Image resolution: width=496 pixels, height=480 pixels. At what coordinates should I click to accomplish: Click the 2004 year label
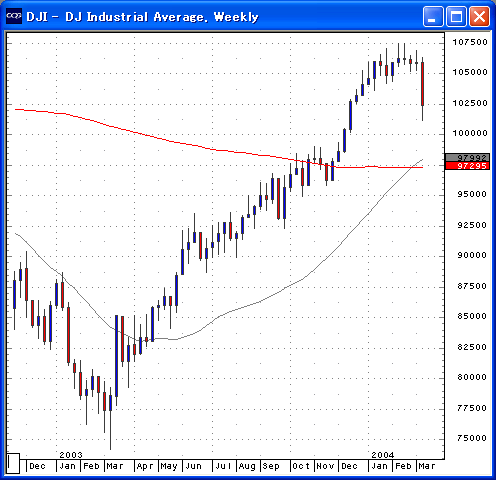pos(383,455)
